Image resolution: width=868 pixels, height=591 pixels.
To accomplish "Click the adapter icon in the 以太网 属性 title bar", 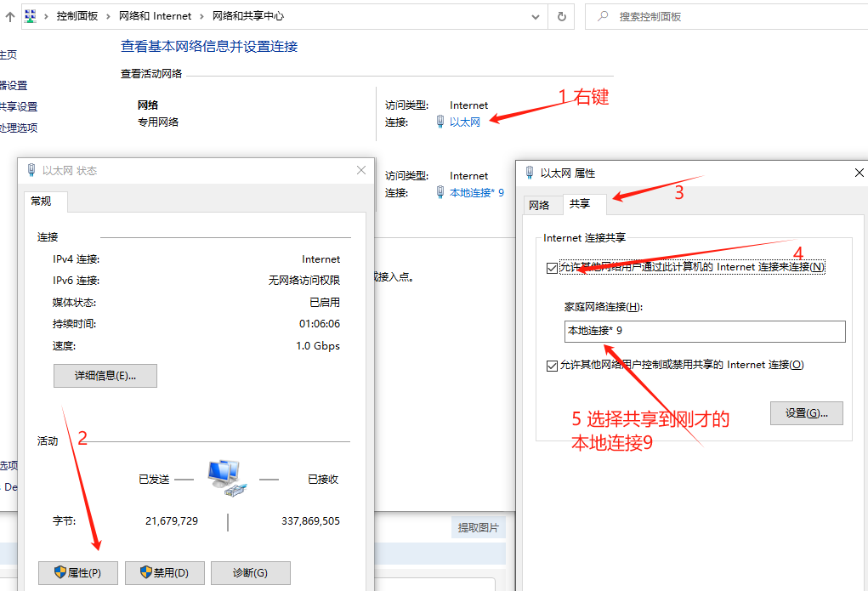I will click(530, 173).
